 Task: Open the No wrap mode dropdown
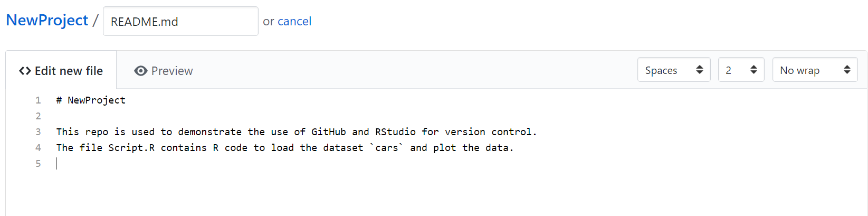point(815,70)
